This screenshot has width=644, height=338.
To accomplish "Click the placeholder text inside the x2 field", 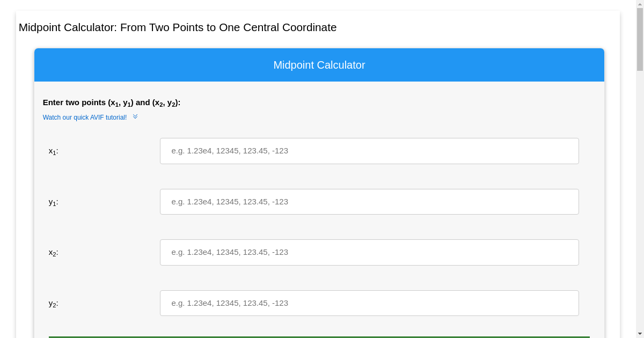I will click(230, 252).
